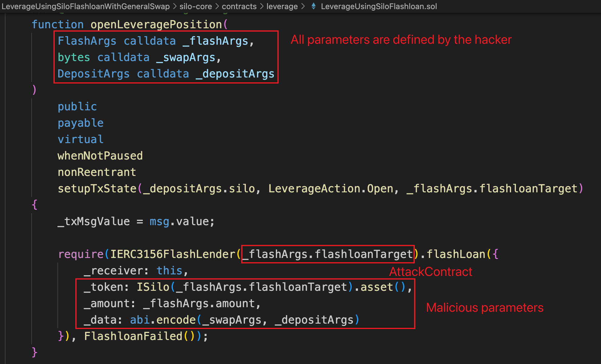Expand chevron after silo-core breadcrumb

pyautogui.click(x=217, y=6)
